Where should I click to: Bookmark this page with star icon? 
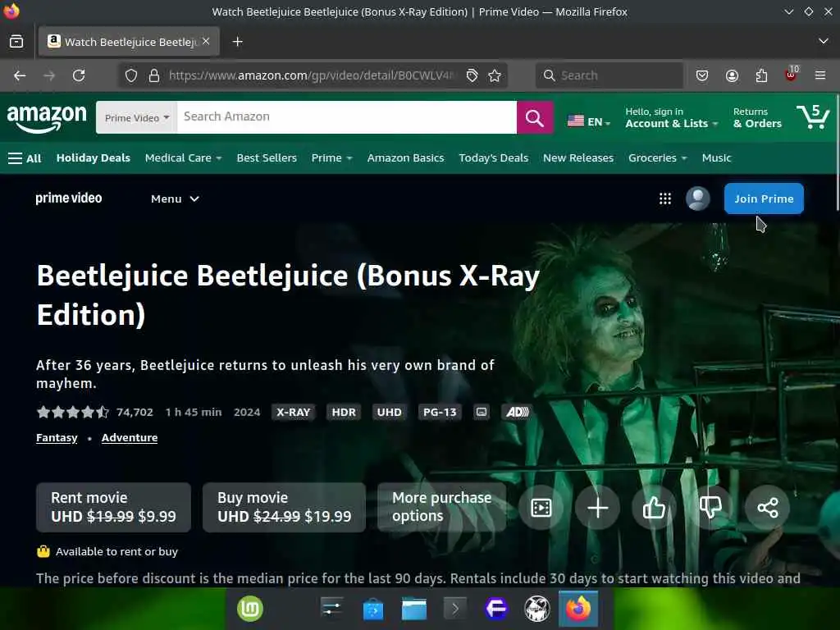click(x=495, y=75)
